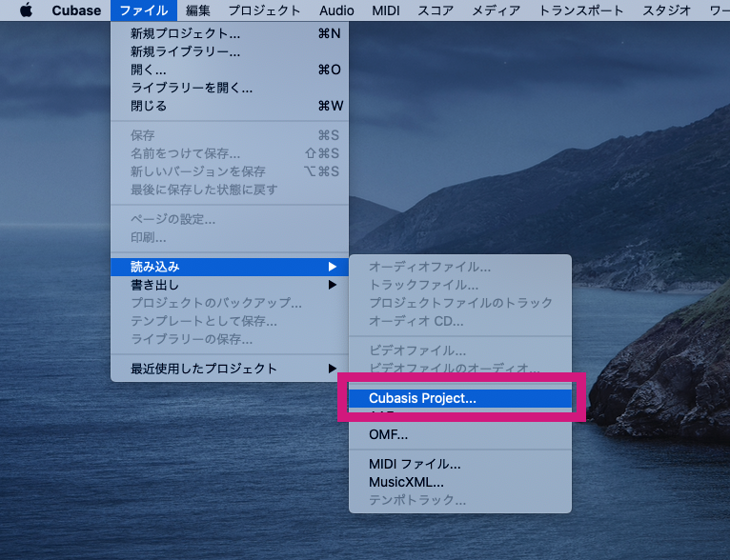This screenshot has width=730, height=560.
Task: Click オーディオファイル... import entry
Action: point(460,267)
